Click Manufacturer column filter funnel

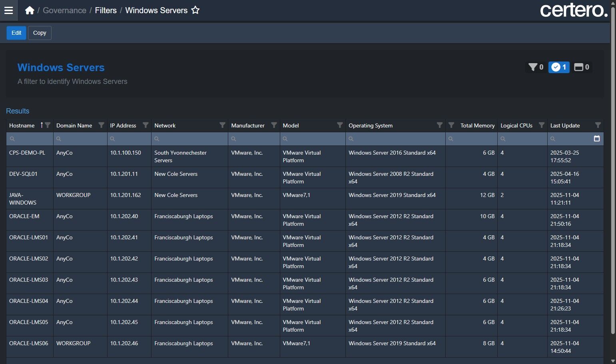(274, 125)
